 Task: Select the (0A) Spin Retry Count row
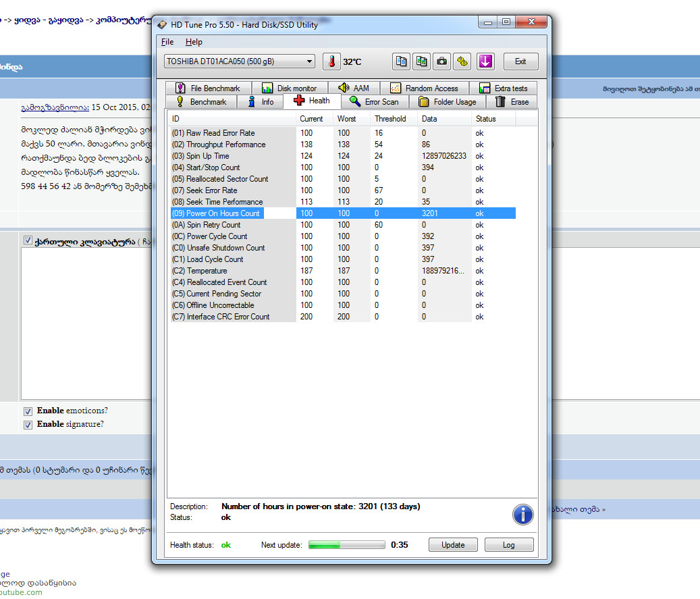tap(343, 225)
